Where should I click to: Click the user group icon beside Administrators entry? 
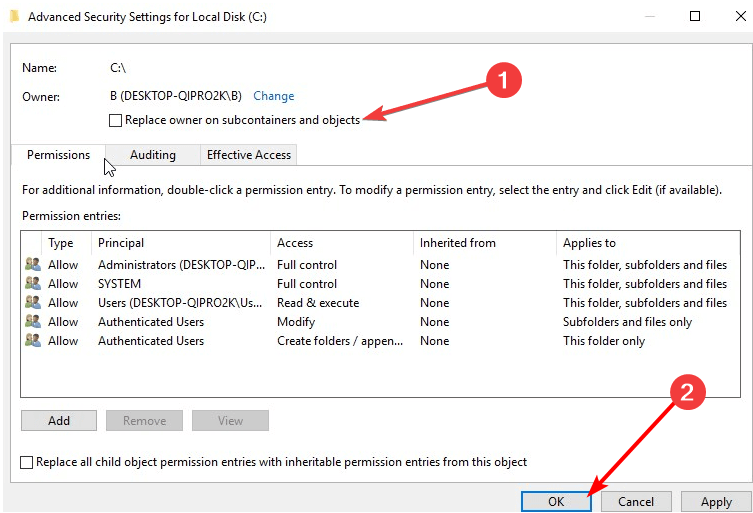(x=33, y=264)
